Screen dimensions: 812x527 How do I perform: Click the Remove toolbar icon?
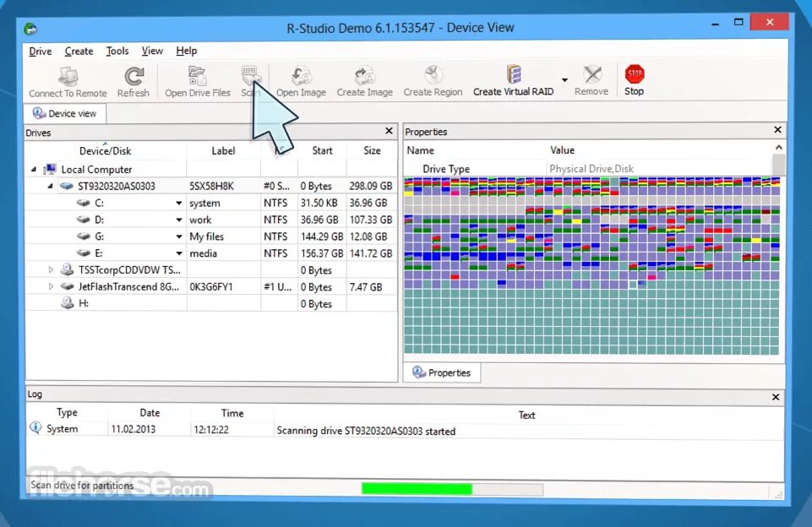[592, 74]
